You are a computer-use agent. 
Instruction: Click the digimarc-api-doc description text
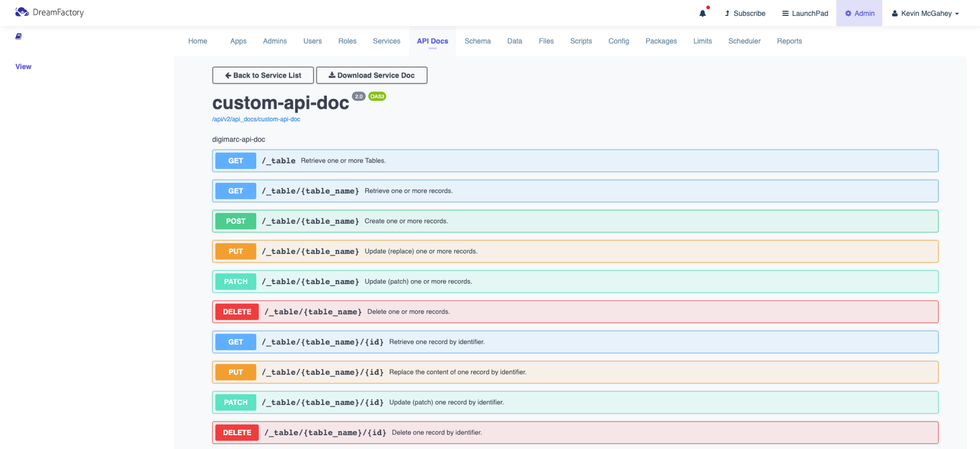238,139
